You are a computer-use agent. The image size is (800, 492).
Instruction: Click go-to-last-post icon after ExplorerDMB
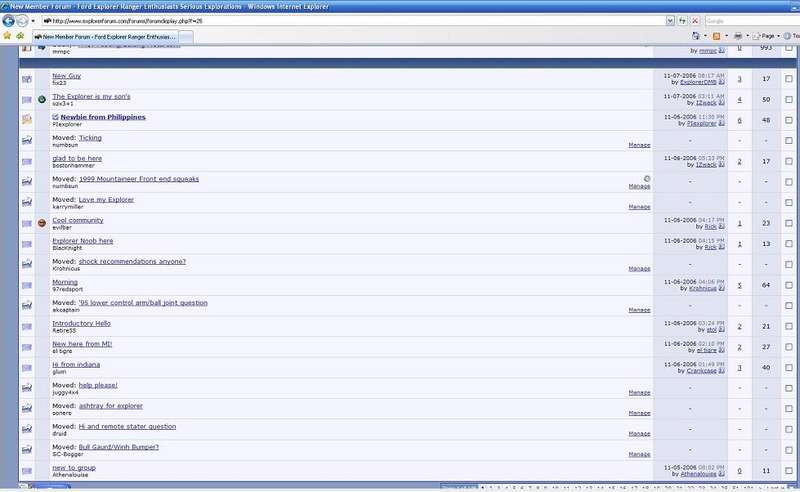(x=721, y=82)
